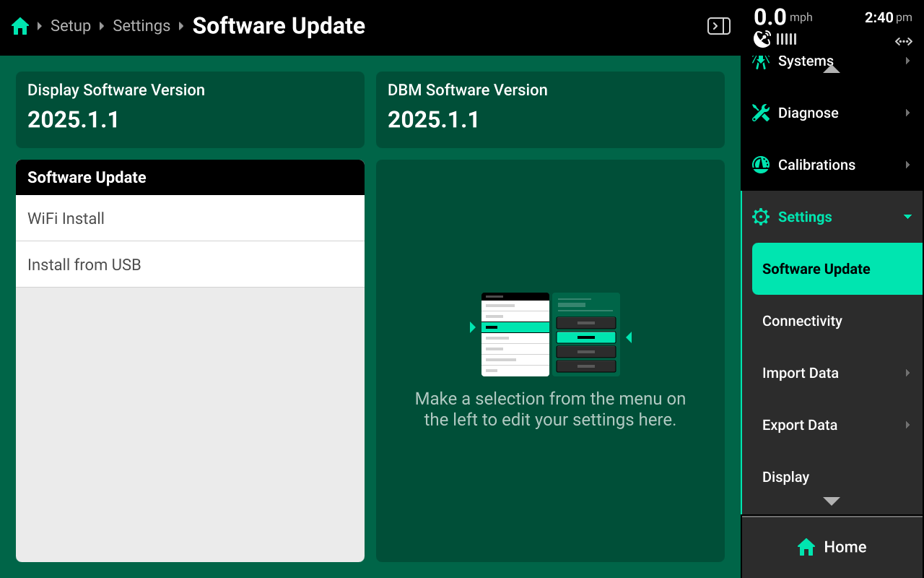Select the Settings menu label
This screenshot has height=578, width=924.
805,217
